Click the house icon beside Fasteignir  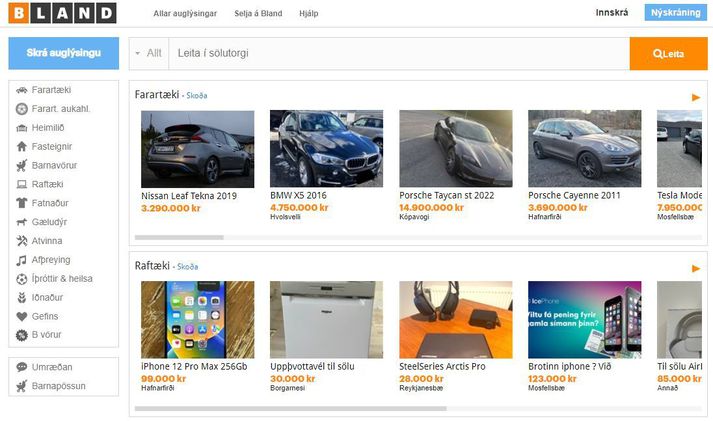[x=21, y=146]
